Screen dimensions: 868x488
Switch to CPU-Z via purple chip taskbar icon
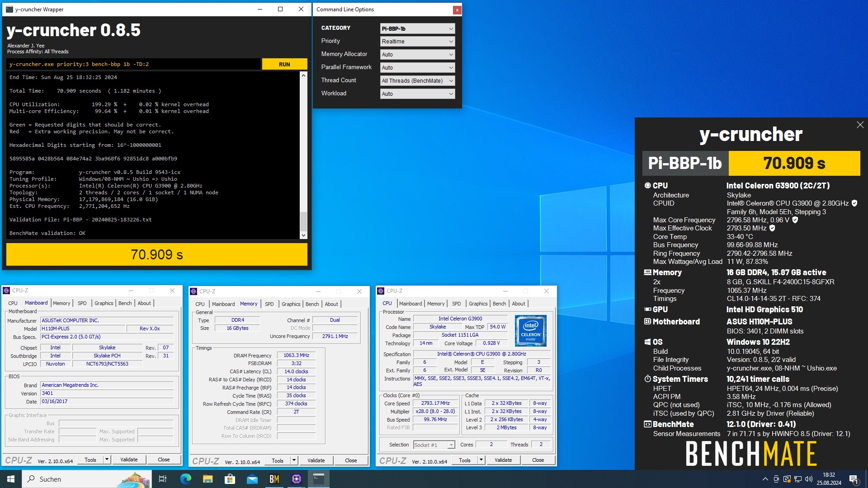pyautogui.click(x=296, y=479)
